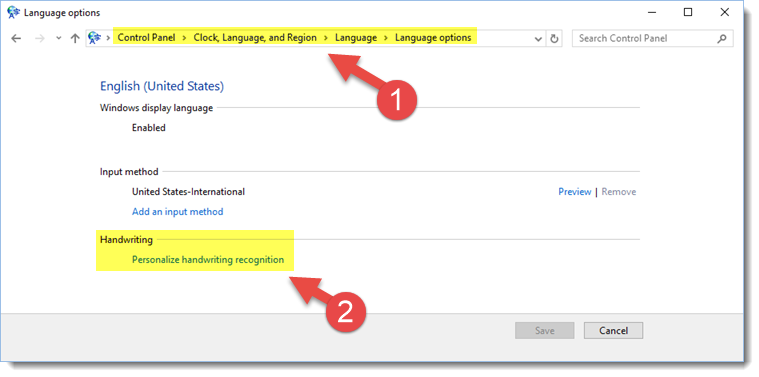Select the English (United States) heading
The image size is (759, 377).
162,86
